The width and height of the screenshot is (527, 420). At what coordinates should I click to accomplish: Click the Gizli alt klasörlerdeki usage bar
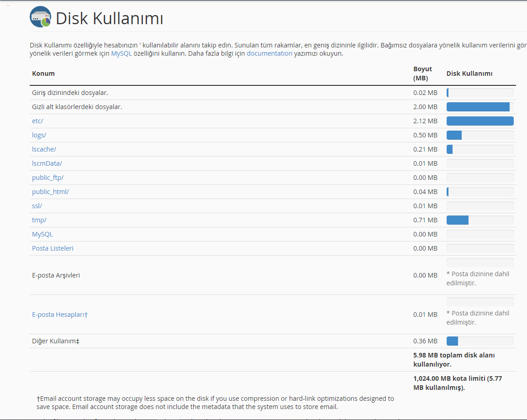click(x=480, y=107)
